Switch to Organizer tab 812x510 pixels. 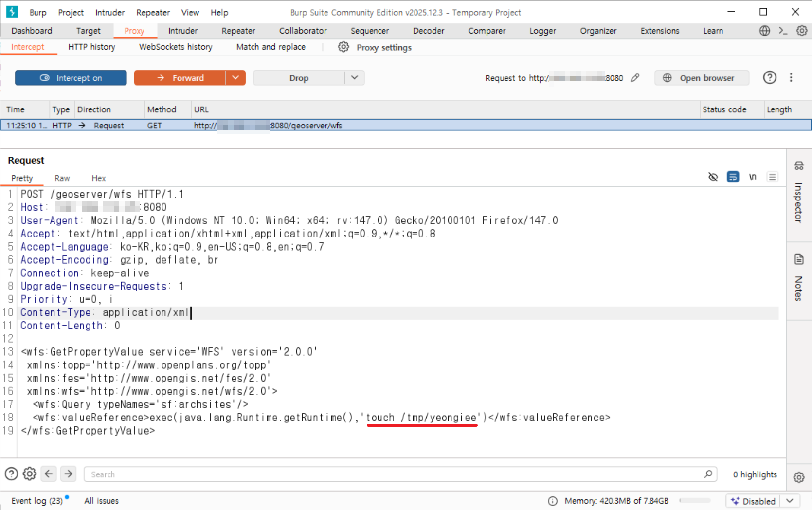click(598, 31)
